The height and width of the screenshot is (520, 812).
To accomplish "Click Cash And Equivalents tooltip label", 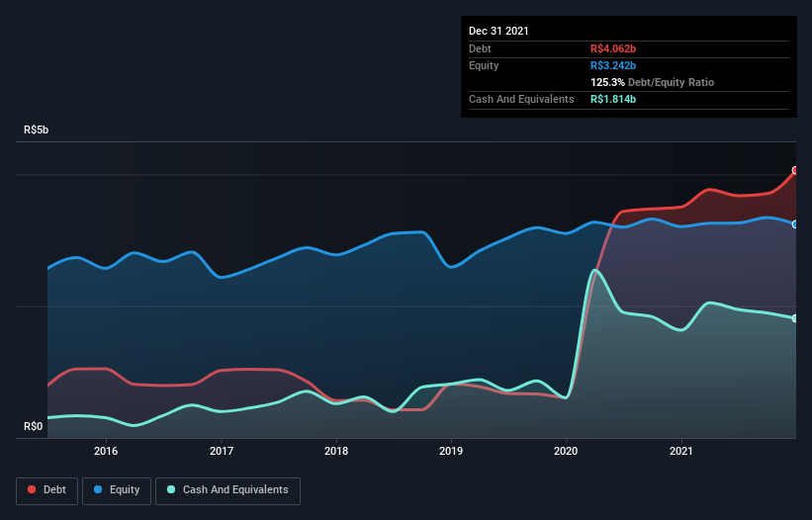I will pyautogui.click(x=521, y=99).
